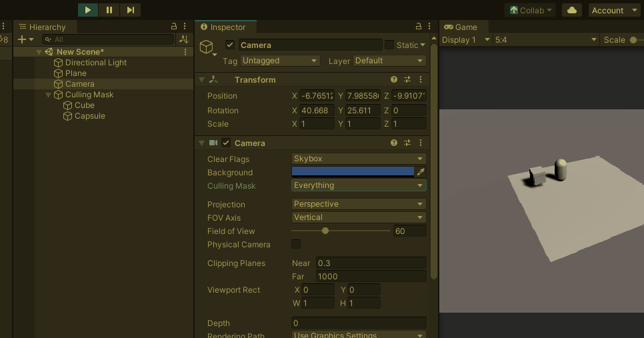Open Camera component help icon
The width and height of the screenshot is (644, 338).
[394, 143]
